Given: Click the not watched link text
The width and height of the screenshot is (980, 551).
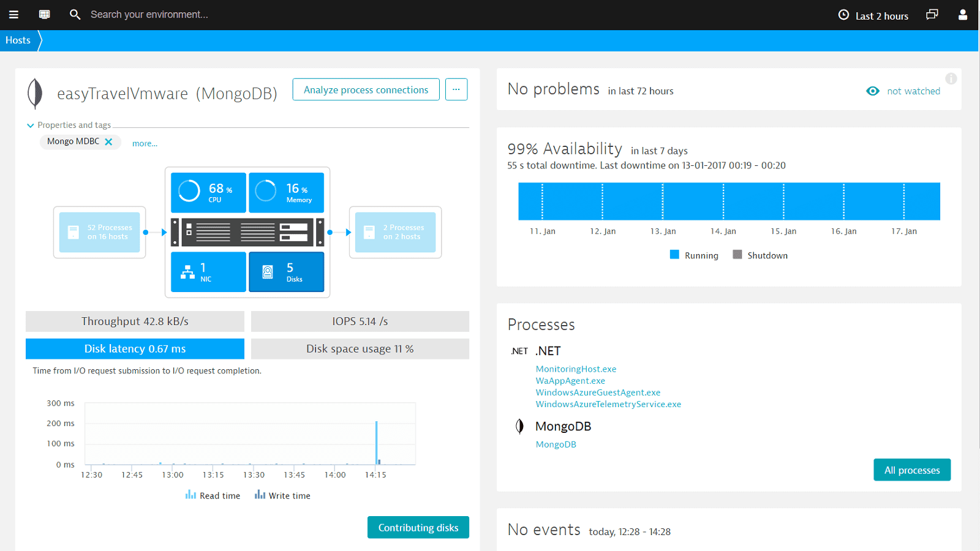Looking at the screenshot, I should (913, 91).
